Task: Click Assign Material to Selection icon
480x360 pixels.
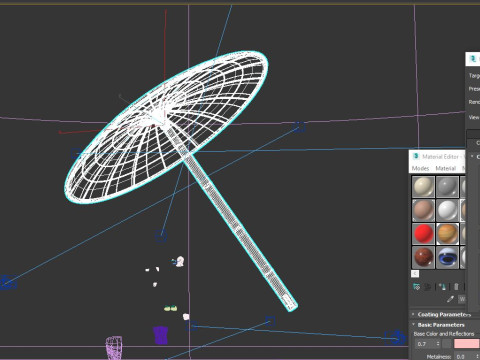Action: click(442, 287)
